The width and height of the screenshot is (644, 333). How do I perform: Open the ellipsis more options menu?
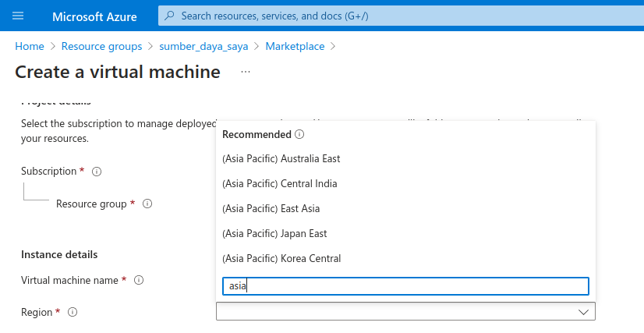(246, 72)
